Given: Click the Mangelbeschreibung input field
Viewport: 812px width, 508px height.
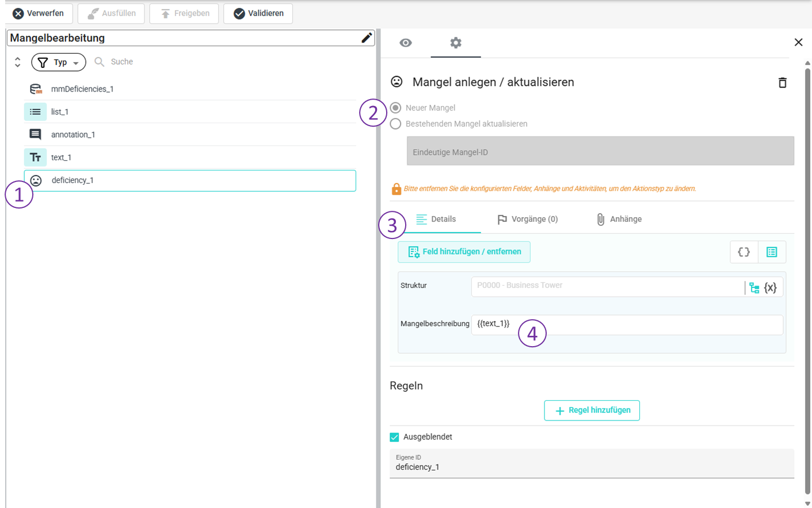Looking at the screenshot, I should pos(627,324).
